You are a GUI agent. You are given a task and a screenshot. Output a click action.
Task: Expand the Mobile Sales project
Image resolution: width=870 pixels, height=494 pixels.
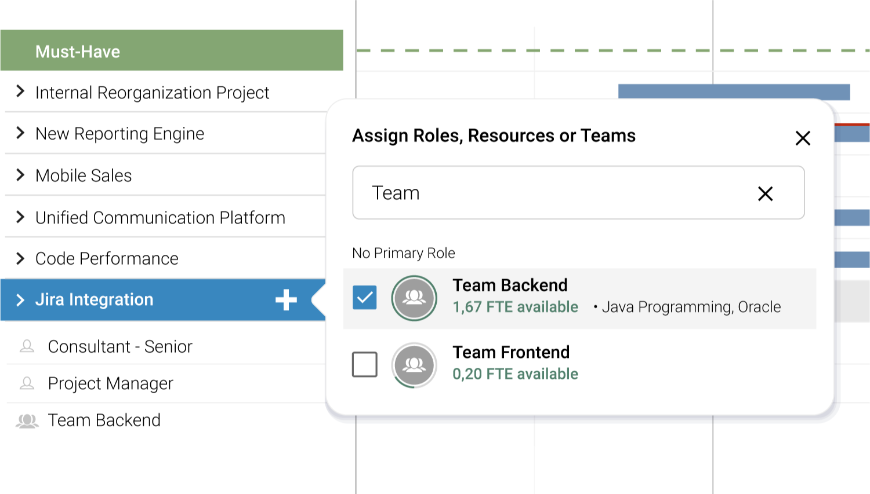20,175
